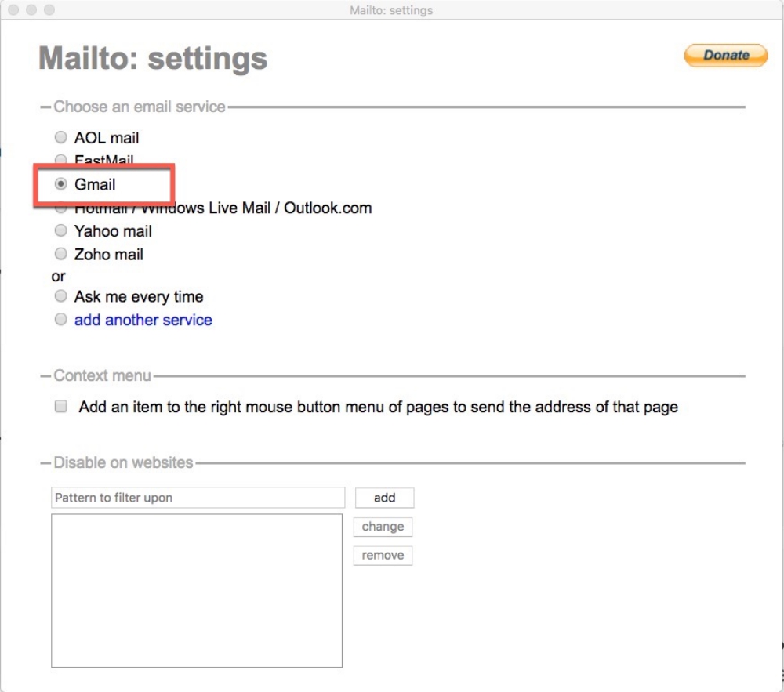Select the FastMail radio option

60,160
